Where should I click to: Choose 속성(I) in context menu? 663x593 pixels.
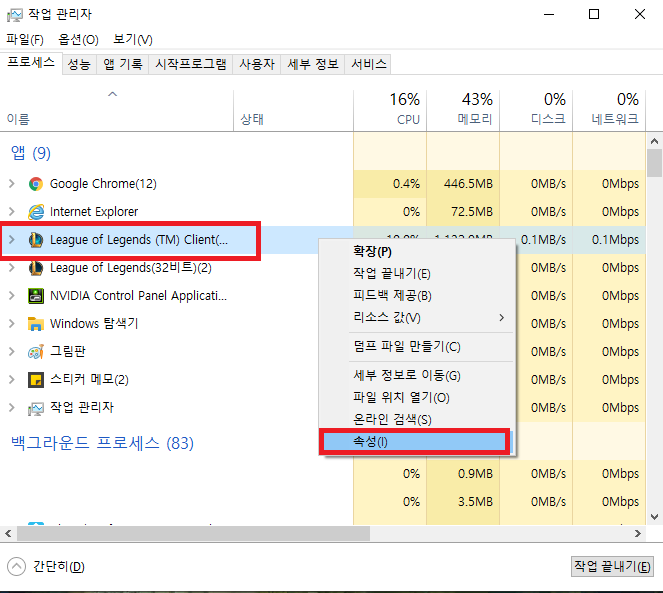[414, 442]
